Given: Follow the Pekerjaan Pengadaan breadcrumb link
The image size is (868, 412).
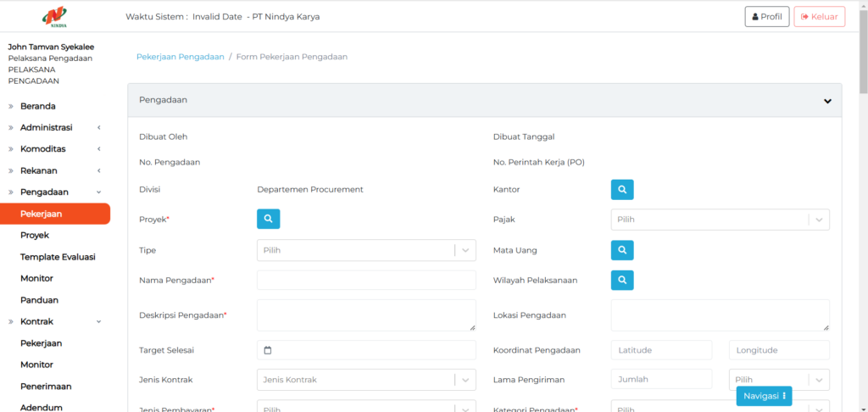Looking at the screenshot, I should 180,57.
